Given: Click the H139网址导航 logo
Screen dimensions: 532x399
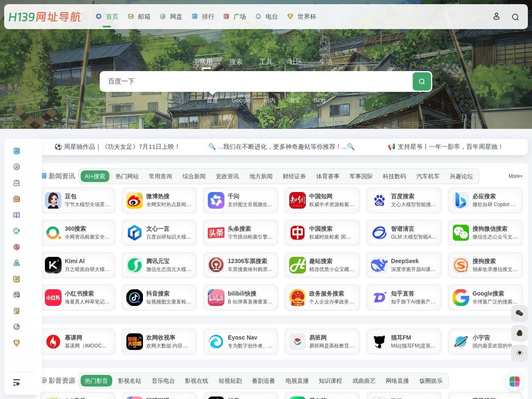Looking at the screenshot, I should click(44, 17).
